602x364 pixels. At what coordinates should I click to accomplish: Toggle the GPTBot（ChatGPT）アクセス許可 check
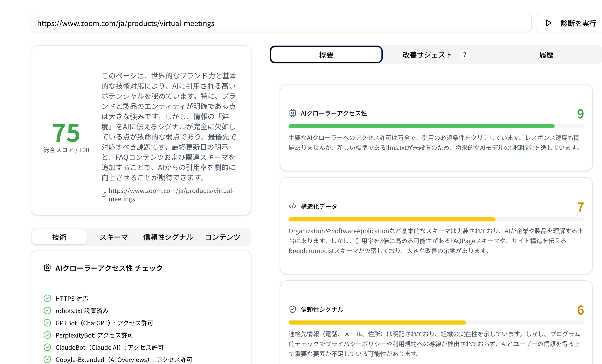[47, 323]
